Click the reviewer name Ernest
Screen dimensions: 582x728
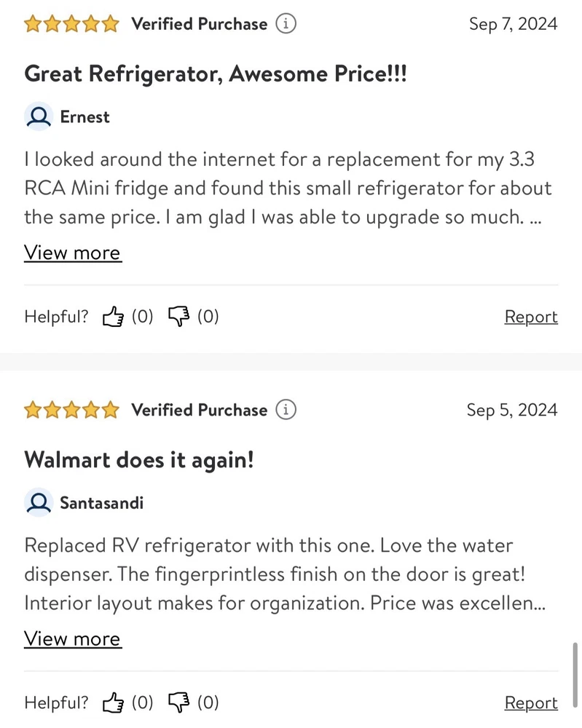pos(84,116)
